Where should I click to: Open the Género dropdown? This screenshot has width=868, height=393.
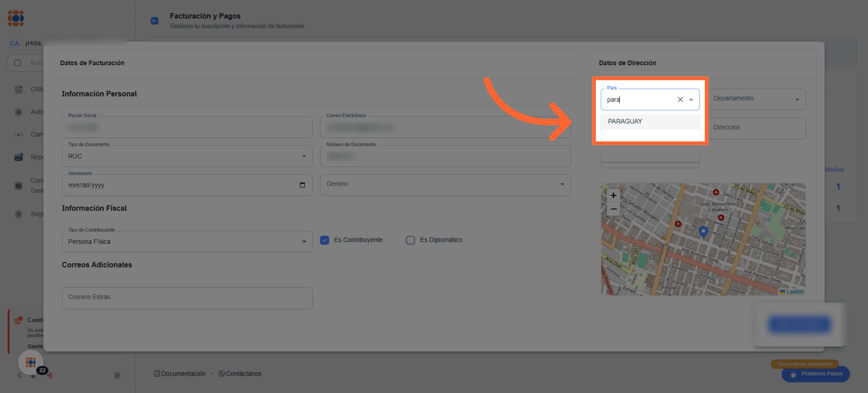562,184
